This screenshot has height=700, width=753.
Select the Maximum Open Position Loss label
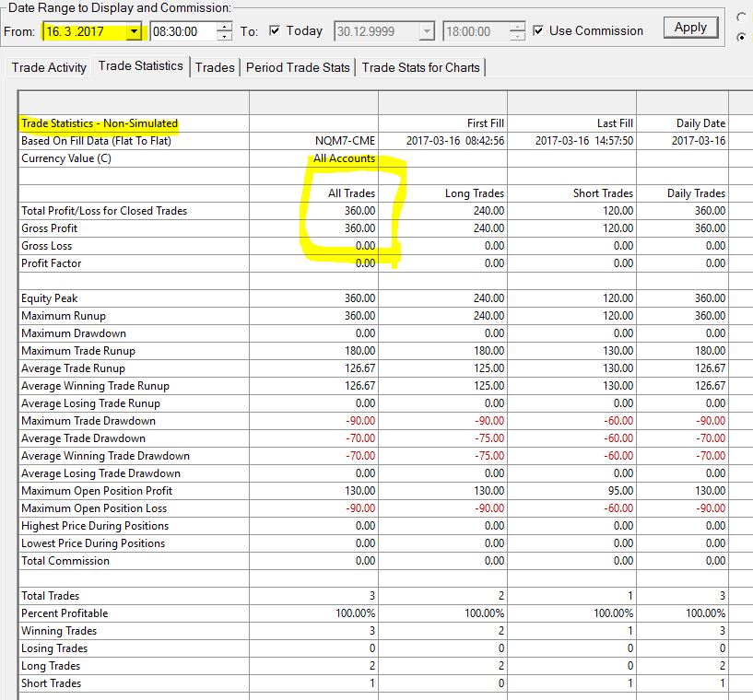pos(94,508)
